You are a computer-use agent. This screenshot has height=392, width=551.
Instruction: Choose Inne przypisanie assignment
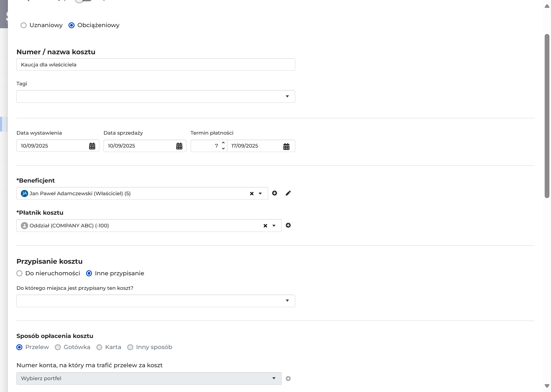(x=89, y=273)
